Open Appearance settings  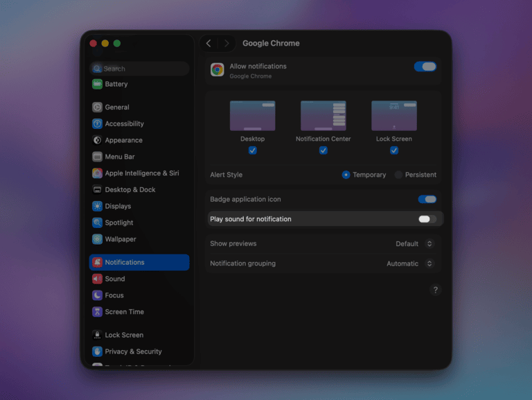(139, 140)
